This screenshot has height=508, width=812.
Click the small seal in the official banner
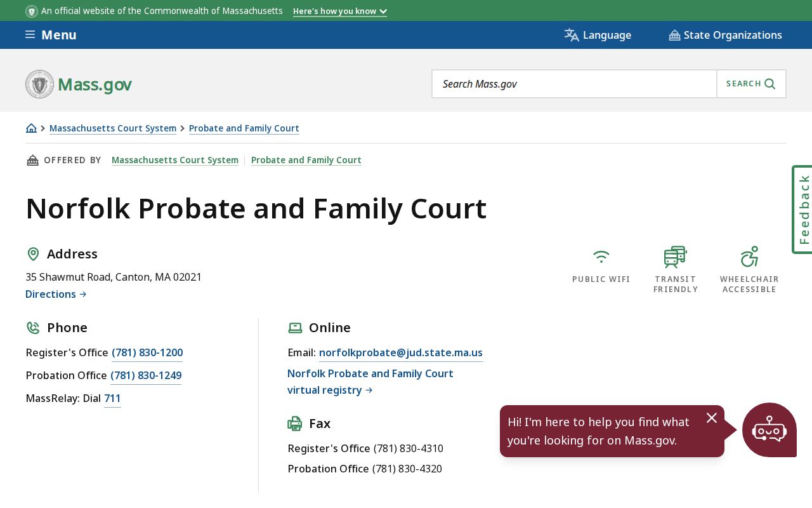point(32,11)
